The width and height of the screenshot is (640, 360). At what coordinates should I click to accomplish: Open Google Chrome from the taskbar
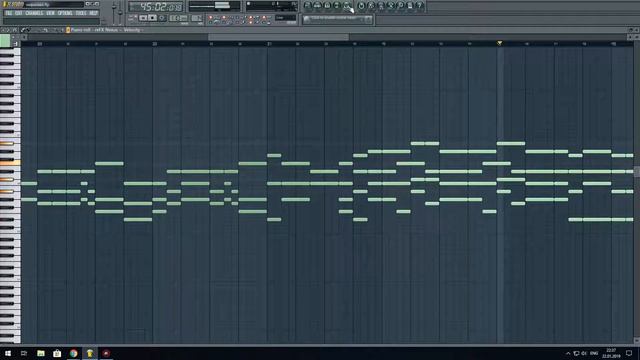73,353
